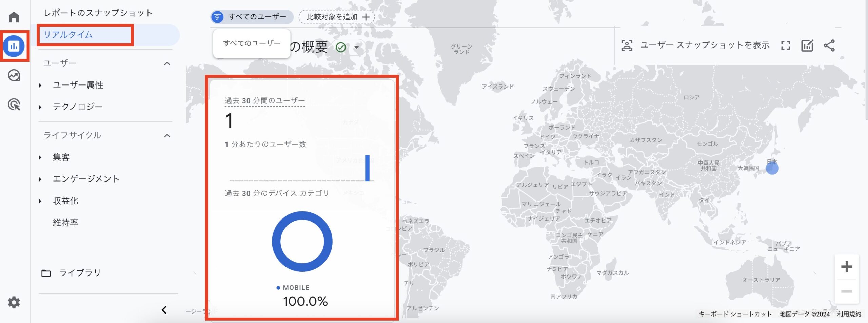This screenshot has height=323, width=868.
Task: Click 利用規約 link on map
Action: [x=849, y=314]
